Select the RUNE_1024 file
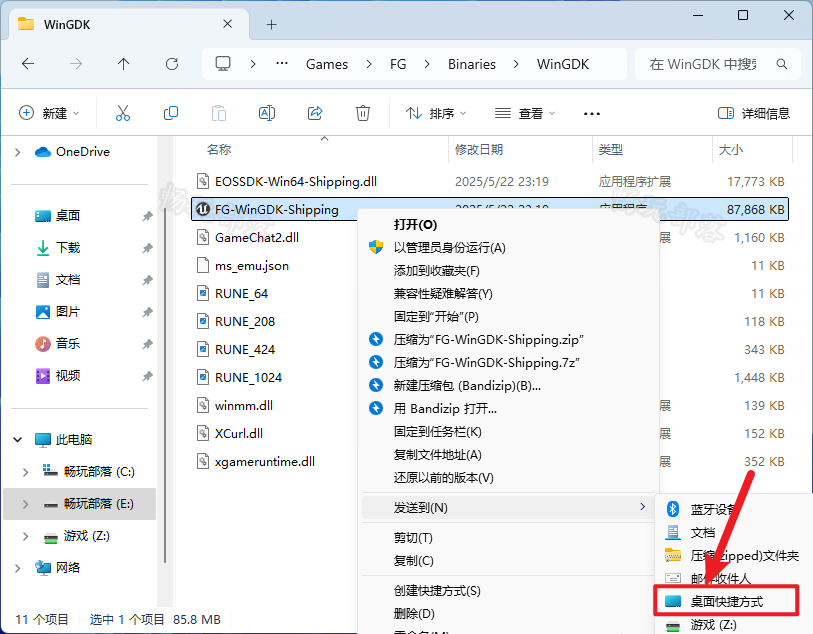813x634 pixels. [x=248, y=377]
